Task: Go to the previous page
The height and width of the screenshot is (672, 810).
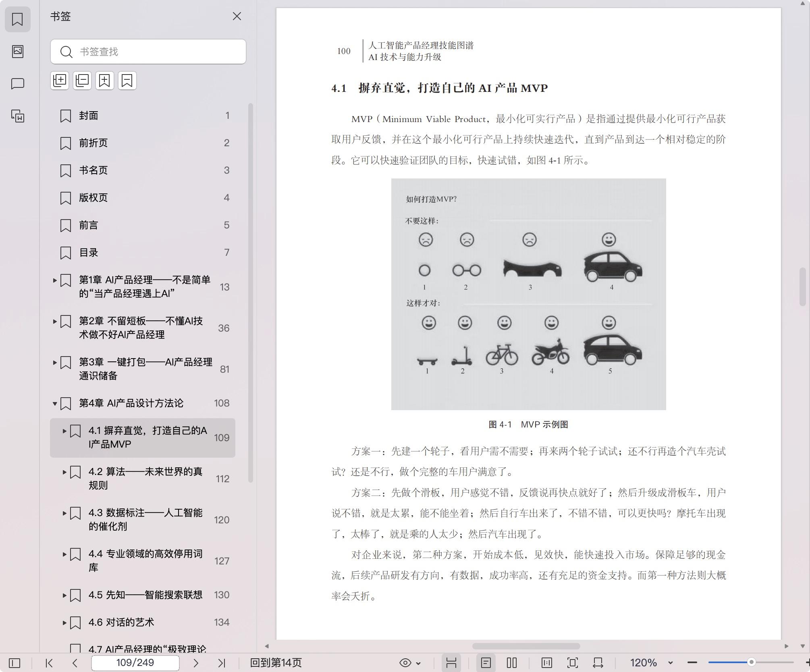Action: click(x=75, y=663)
